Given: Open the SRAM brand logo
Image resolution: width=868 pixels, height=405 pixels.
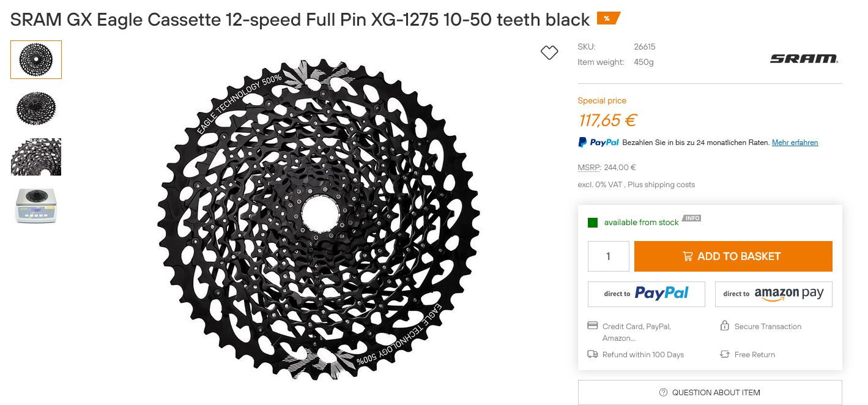Looking at the screenshot, I should (804, 59).
